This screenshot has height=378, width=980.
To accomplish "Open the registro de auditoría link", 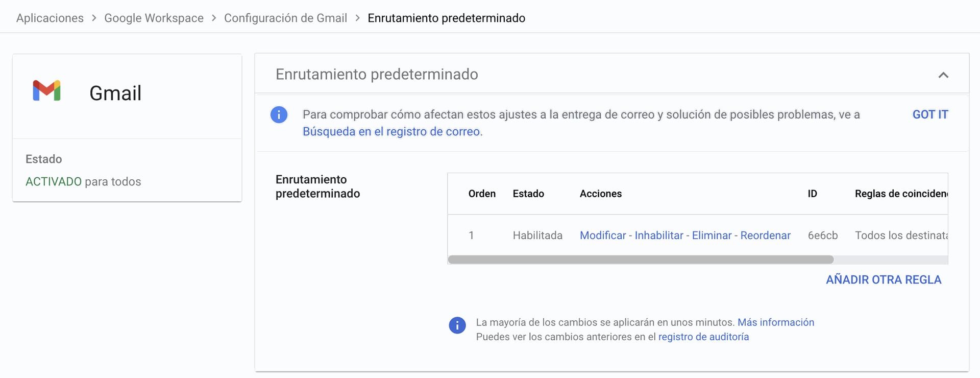I will click(x=703, y=337).
